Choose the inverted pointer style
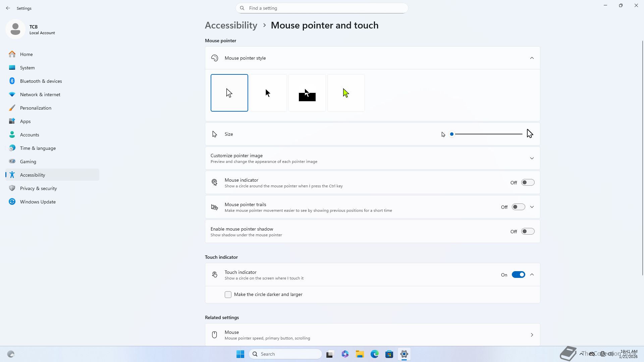The height and width of the screenshot is (362, 644). 307,93
